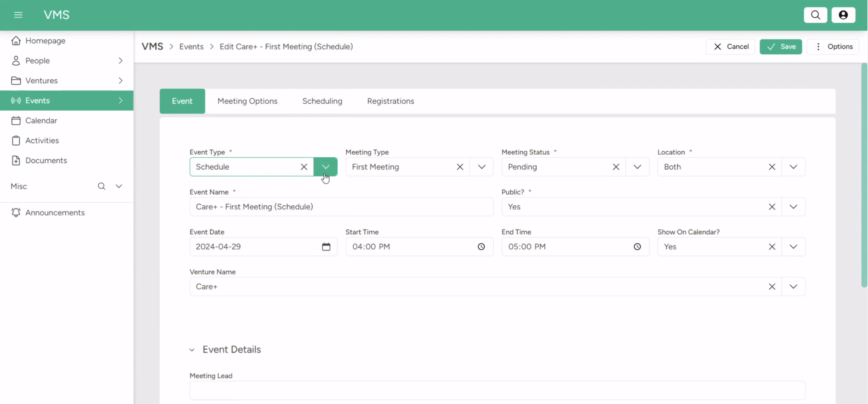This screenshot has width=868, height=404.
Task: Click the Homepage icon in sidebar
Action: point(16,40)
